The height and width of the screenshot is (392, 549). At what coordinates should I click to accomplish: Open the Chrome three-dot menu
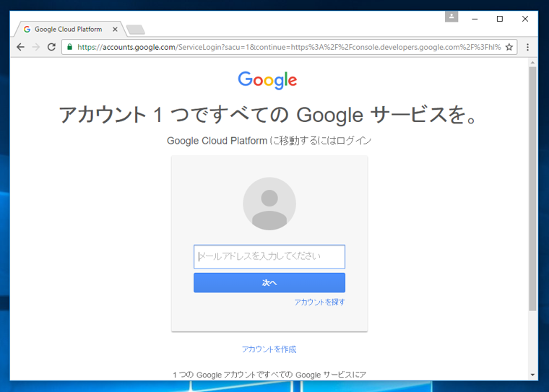click(x=527, y=47)
